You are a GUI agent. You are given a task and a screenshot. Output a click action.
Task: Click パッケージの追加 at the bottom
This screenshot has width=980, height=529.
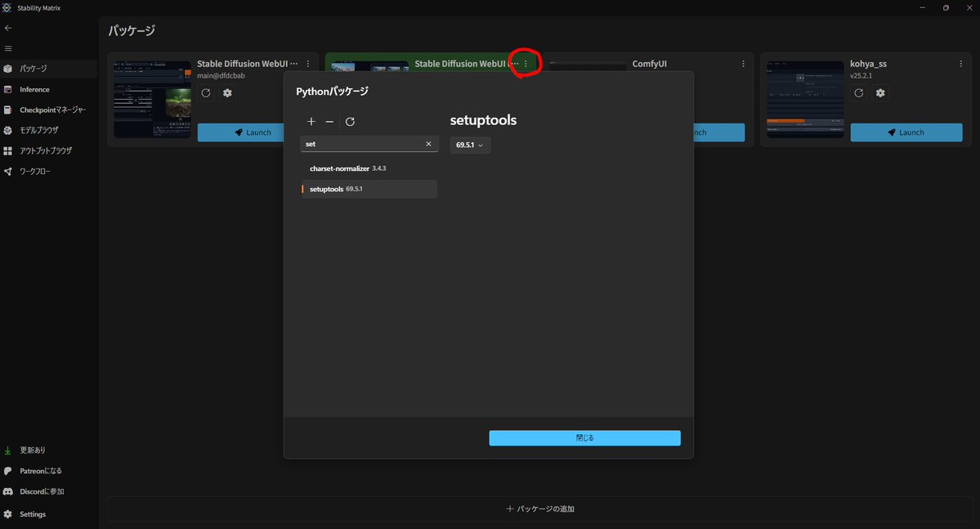[540, 509]
